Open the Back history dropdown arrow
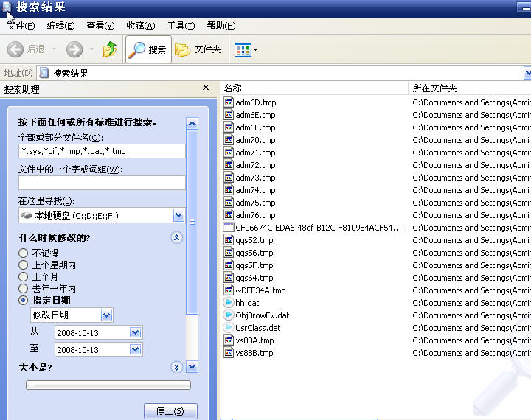 (x=54, y=49)
